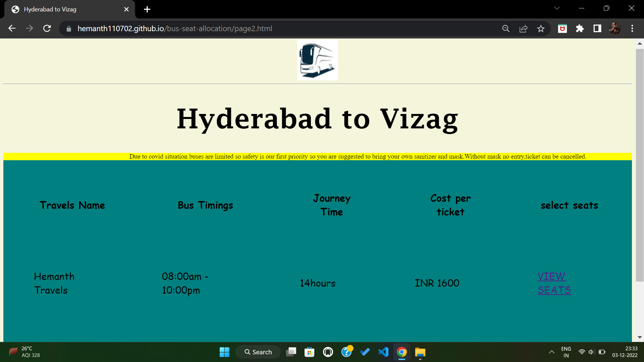Open the McAfee WebAdvisor extension
The height and width of the screenshot is (362, 644).
pyautogui.click(x=562, y=28)
